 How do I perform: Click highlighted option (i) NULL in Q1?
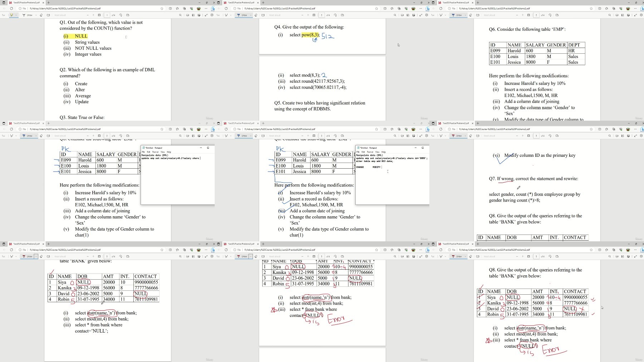click(x=75, y=36)
